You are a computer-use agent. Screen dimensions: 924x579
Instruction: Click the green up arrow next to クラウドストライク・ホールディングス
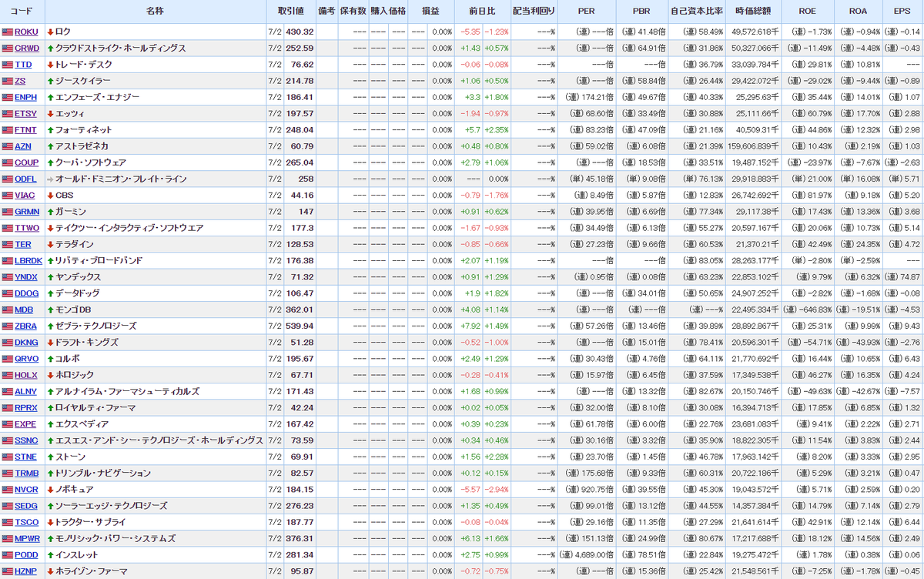pyautogui.click(x=50, y=48)
